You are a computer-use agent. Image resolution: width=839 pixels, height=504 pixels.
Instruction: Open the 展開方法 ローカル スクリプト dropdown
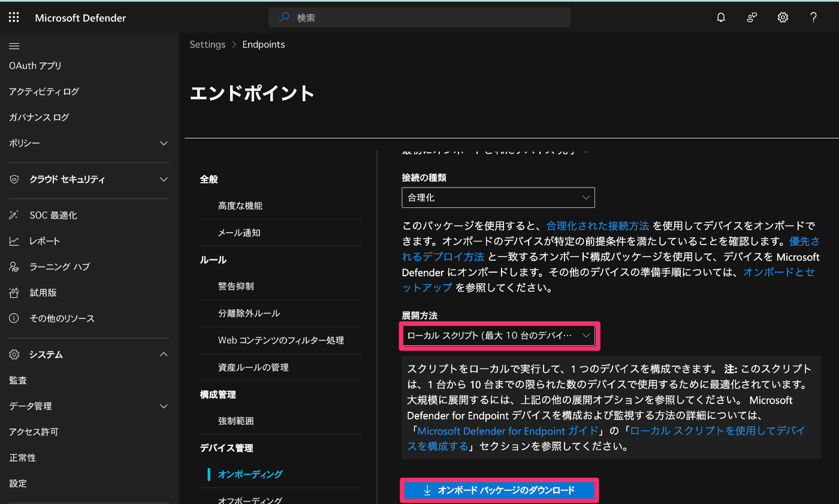pyautogui.click(x=499, y=336)
